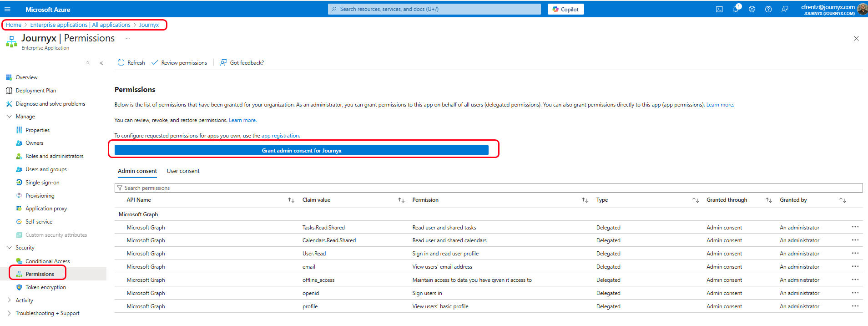
Task: Collapse the Manage section
Action: click(x=9, y=117)
